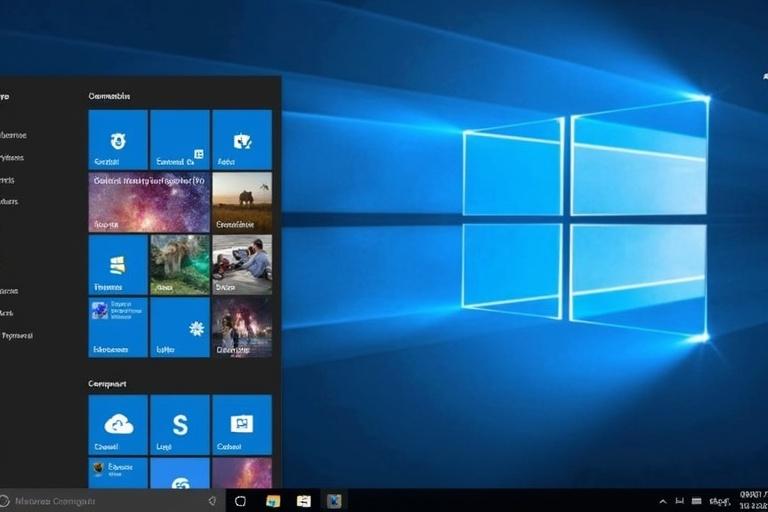Open the cloud icon tile
This screenshot has width=768, height=512.
pyautogui.click(x=118, y=425)
